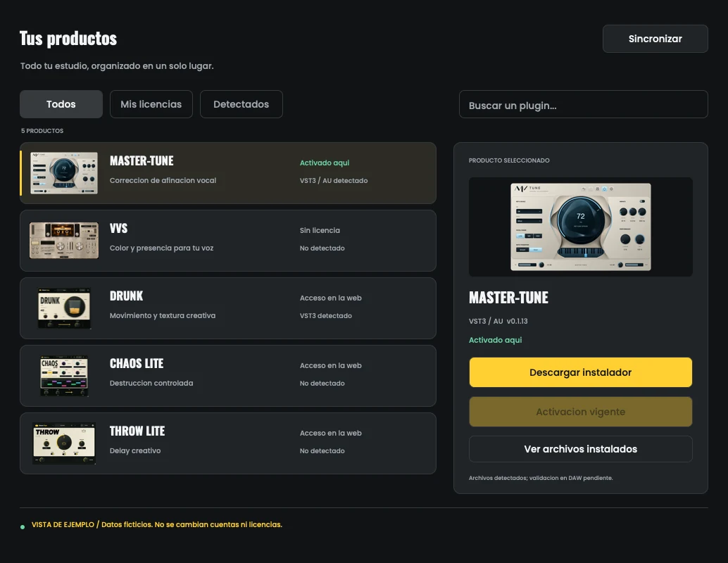728x563 pixels.
Task: Choose the CHAOS LITE thumbnail
Action: pos(64,376)
